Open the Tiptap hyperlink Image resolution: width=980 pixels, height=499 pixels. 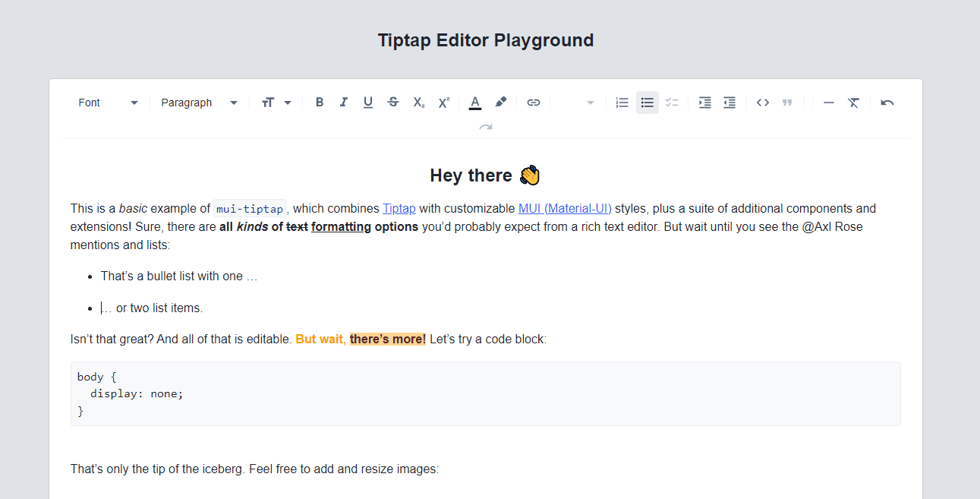399,208
